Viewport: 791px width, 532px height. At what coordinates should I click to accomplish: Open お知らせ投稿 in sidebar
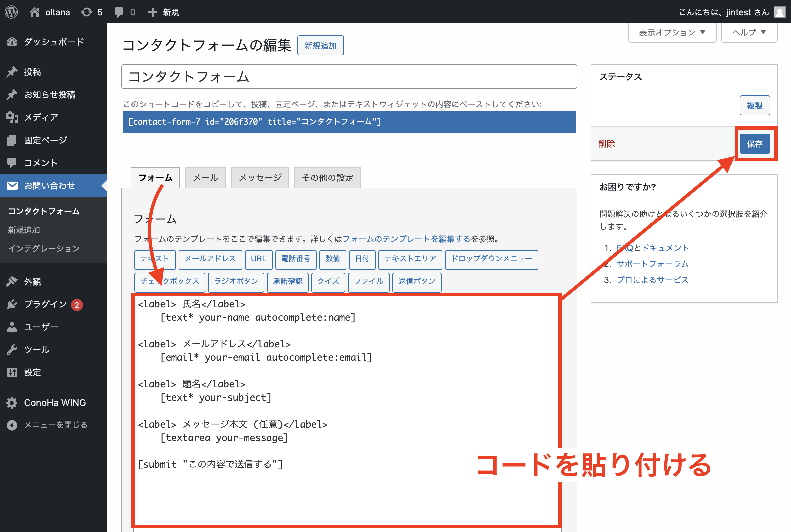pos(54,95)
